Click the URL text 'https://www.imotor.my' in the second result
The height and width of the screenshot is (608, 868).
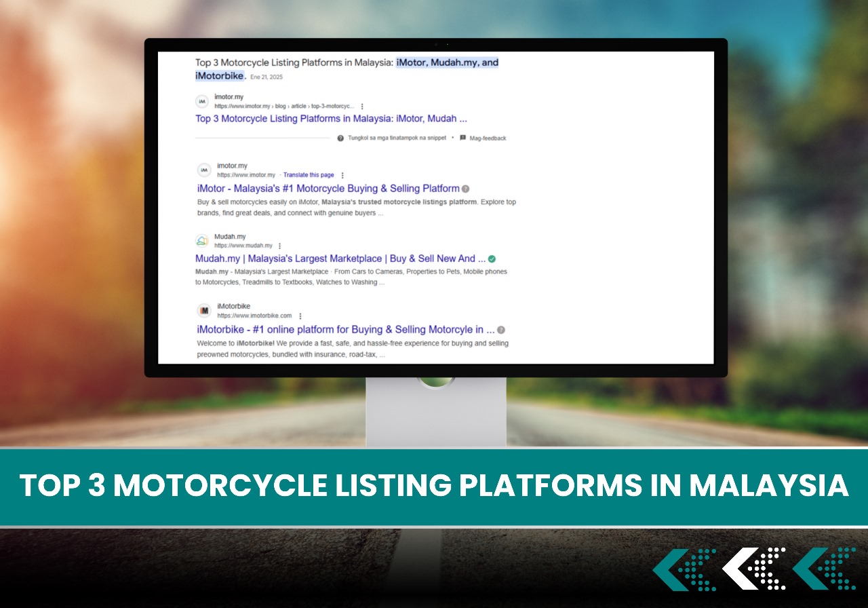pos(246,175)
